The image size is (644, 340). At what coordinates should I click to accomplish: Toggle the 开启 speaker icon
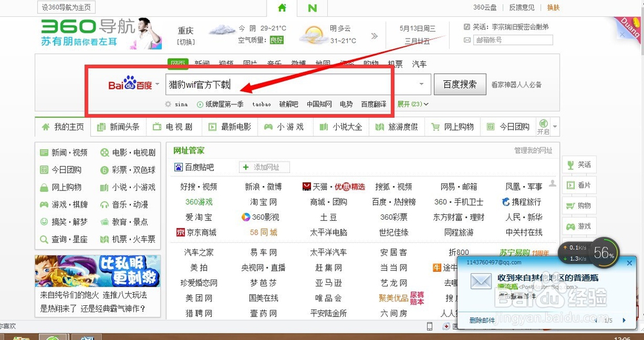543,126
